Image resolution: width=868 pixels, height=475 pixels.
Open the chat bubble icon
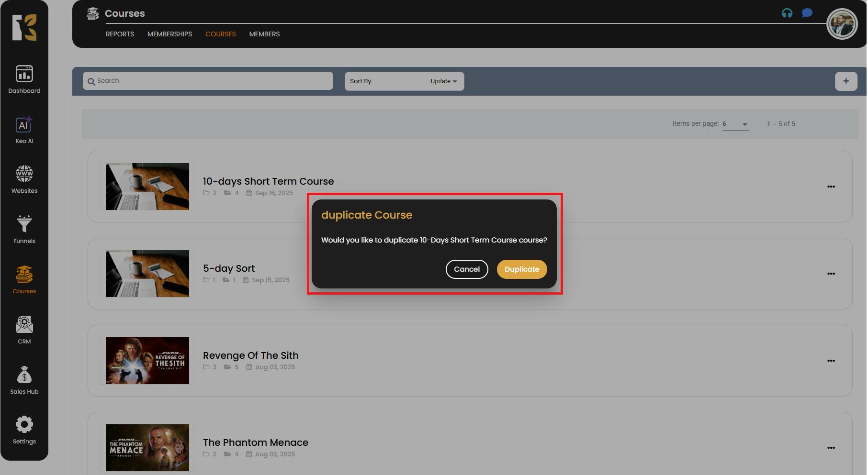[807, 13]
